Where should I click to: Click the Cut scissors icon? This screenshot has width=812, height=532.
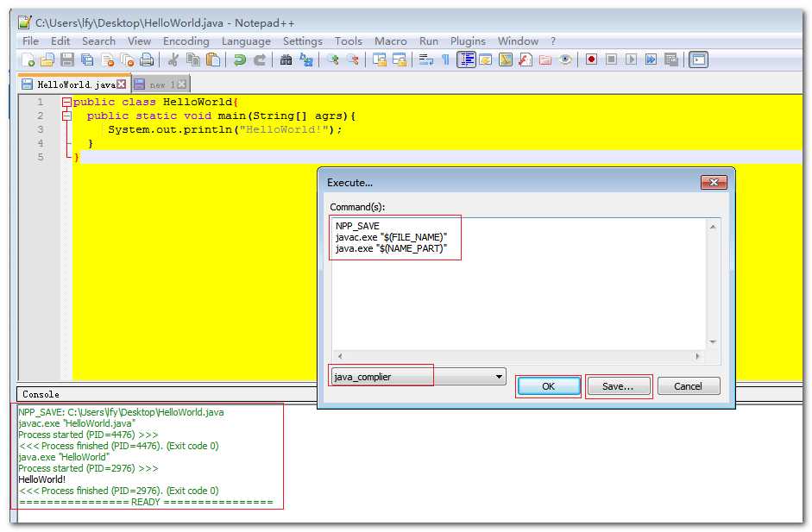click(173, 60)
